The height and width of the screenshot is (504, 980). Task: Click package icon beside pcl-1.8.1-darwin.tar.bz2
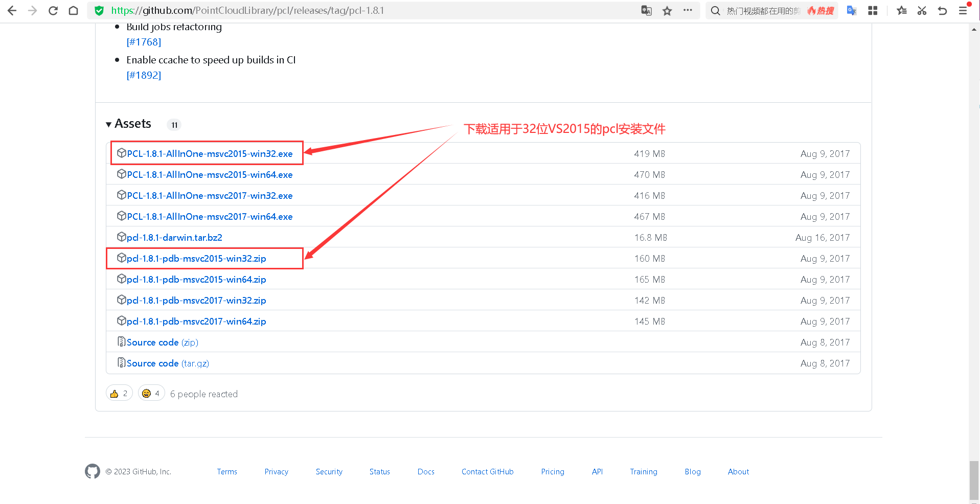pyautogui.click(x=121, y=237)
